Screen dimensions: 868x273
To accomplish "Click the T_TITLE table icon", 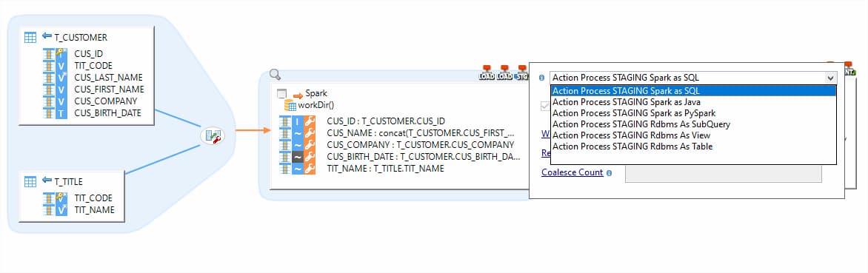I will pyautogui.click(x=30, y=181).
